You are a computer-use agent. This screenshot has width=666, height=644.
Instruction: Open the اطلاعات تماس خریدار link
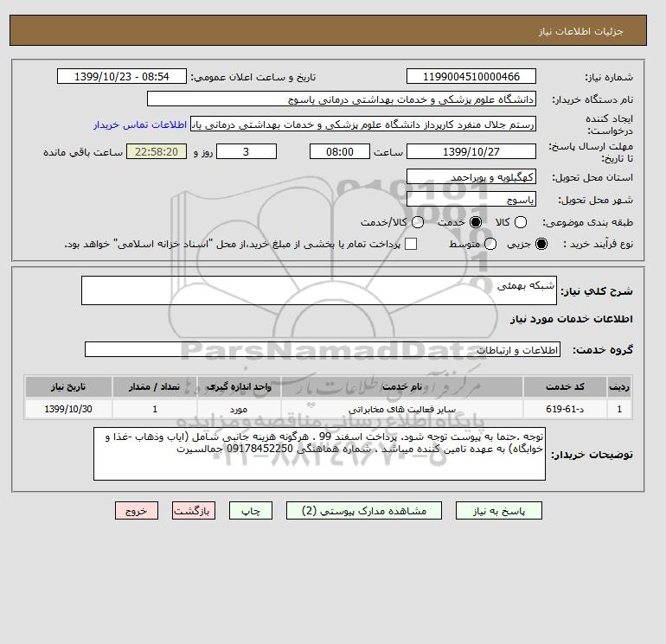pyautogui.click(x=140, y=124)
